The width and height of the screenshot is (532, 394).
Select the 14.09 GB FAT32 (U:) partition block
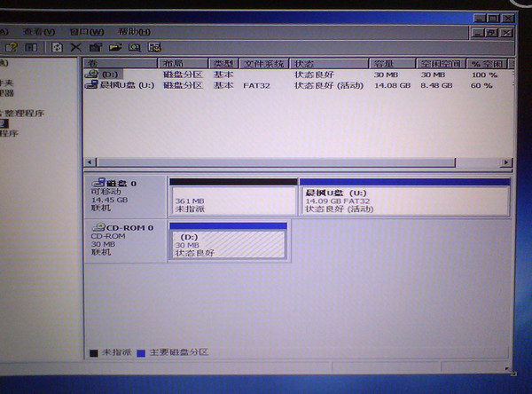pos(404,200)
